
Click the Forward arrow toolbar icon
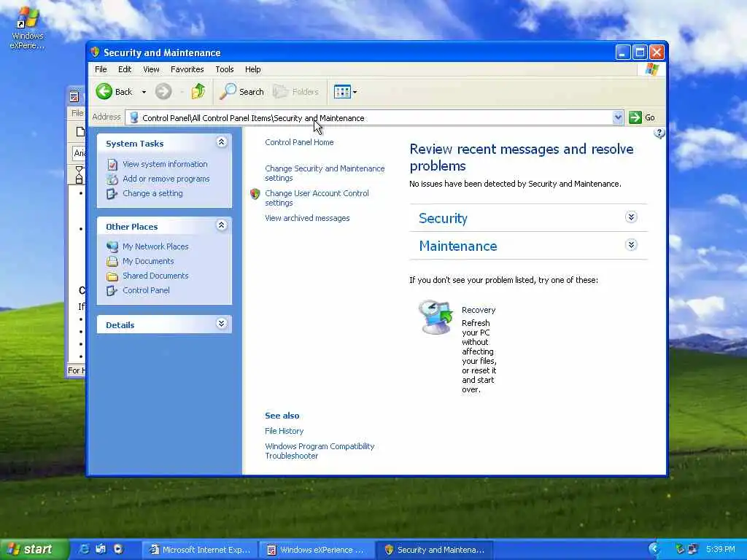163,91
